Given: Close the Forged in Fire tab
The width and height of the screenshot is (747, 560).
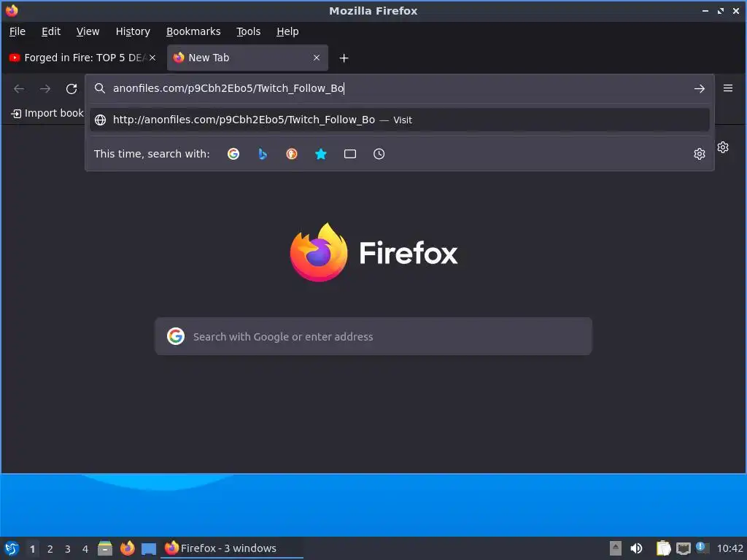Looking at the screenshot, I should pos(152,58).
